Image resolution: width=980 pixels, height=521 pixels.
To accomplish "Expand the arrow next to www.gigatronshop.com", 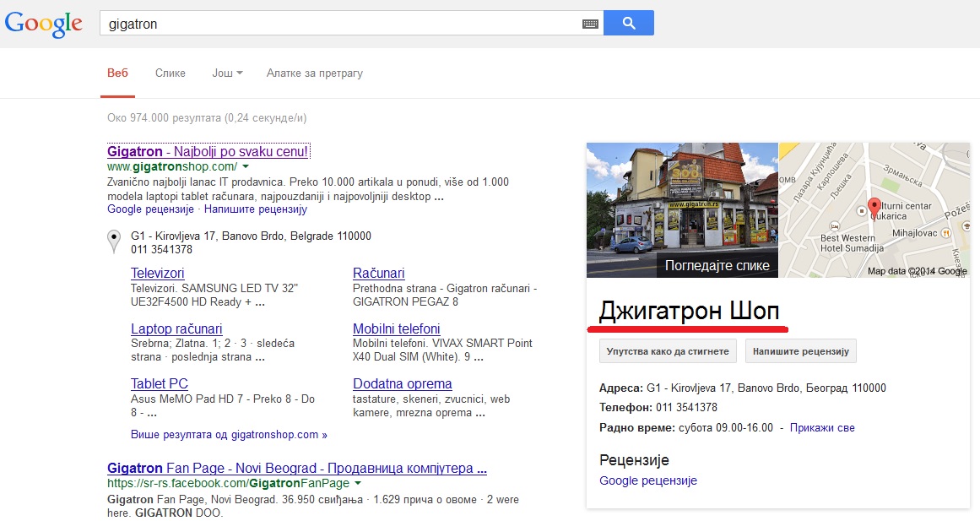I will click(246, 166).
